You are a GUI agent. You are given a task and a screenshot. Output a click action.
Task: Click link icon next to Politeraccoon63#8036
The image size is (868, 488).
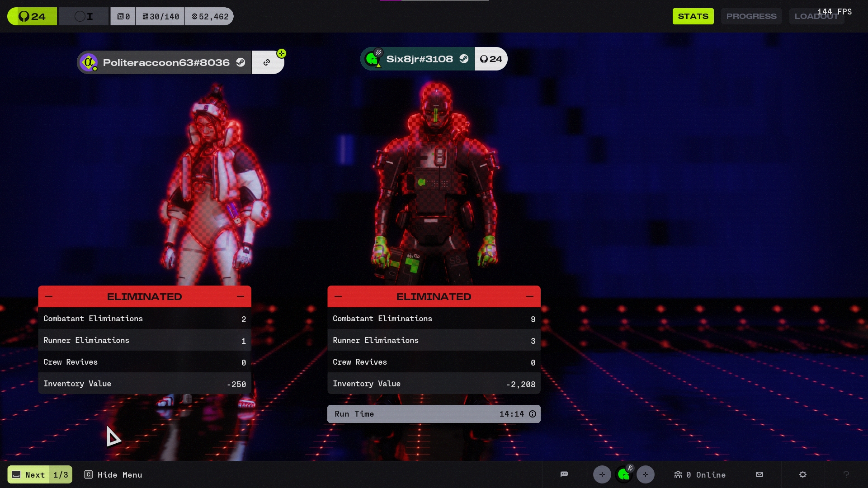(x=267, y=62)
